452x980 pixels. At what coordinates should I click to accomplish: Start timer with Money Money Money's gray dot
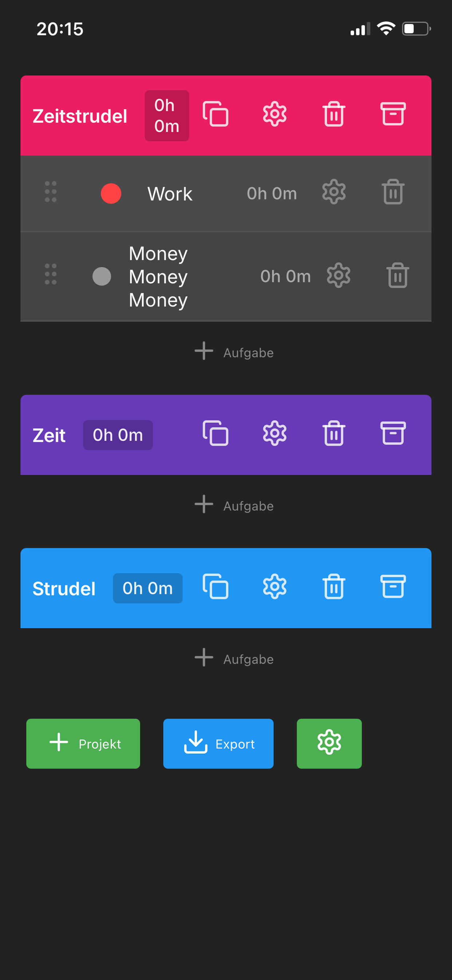pos(102,276)
